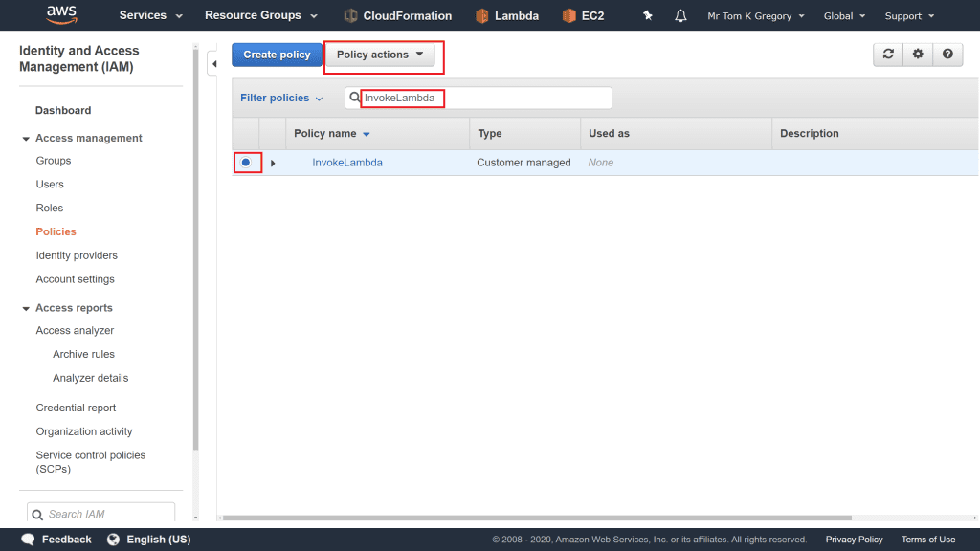Open the InvokeLambda policy link
The height and width of the screenshot is (551, 980).
click(347, 163)
